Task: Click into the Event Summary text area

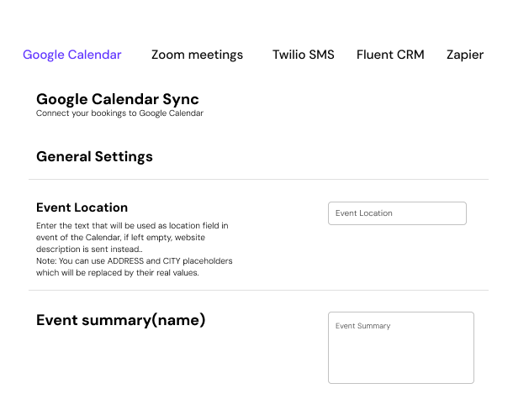Action: tap(401, 348)
